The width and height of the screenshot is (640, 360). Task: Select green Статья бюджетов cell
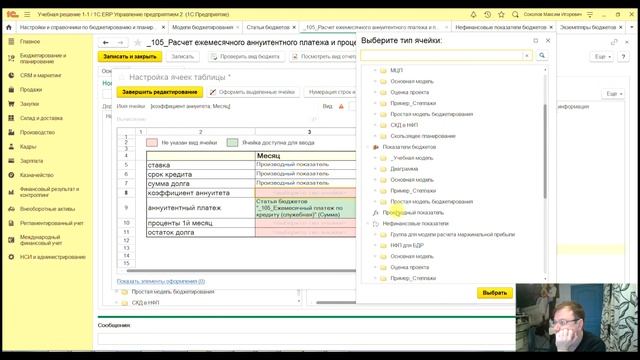tap(305, 208)
